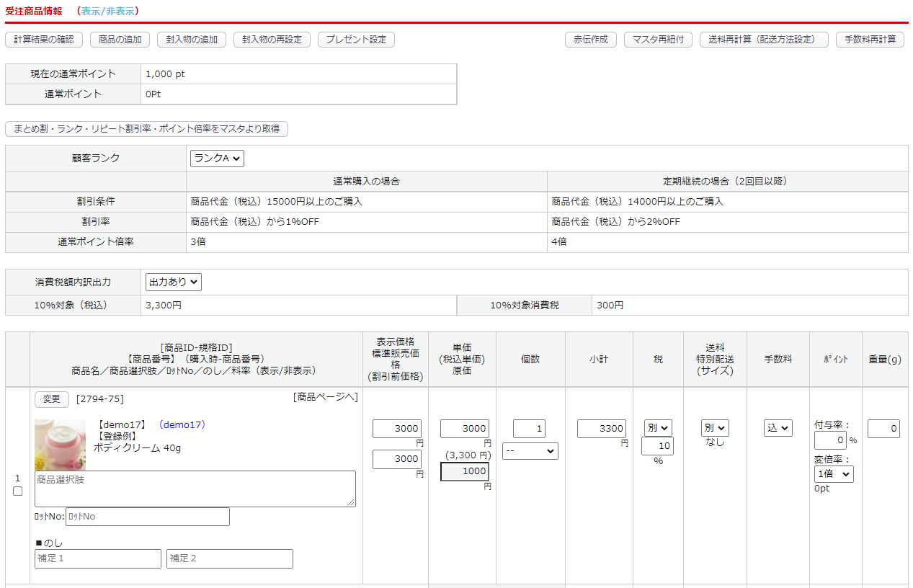Open the 顧客ランク dropdown
The image size is (913, 588).
pos(217,159)
